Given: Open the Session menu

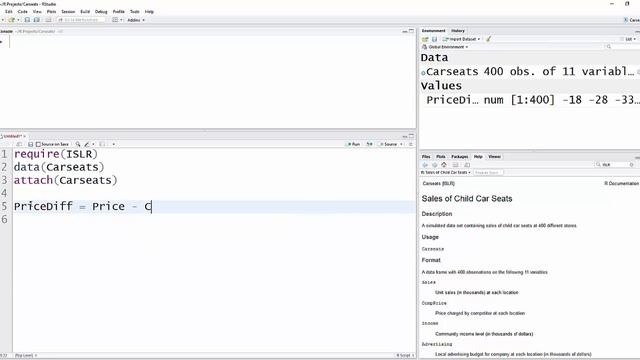Looking at the screenshot, I should (68, 12).
